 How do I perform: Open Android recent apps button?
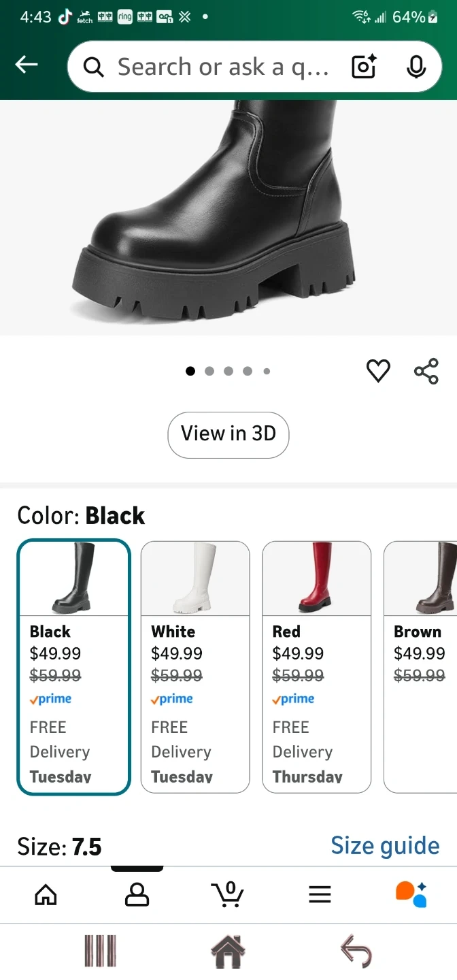pos(100,951)
